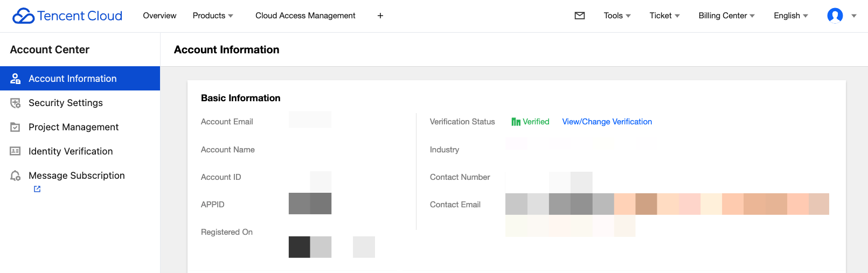Open Cloud Access Management shortcut
Image resolution: width=868 pixels, height=273 pixels.
[x=305, y=16]
